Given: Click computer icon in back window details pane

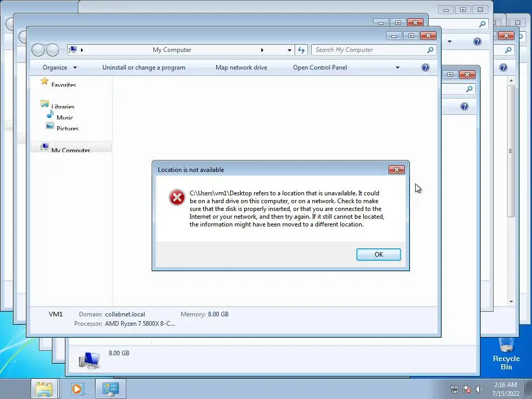Looking at the screenshot, I should (x=89, y=360).
